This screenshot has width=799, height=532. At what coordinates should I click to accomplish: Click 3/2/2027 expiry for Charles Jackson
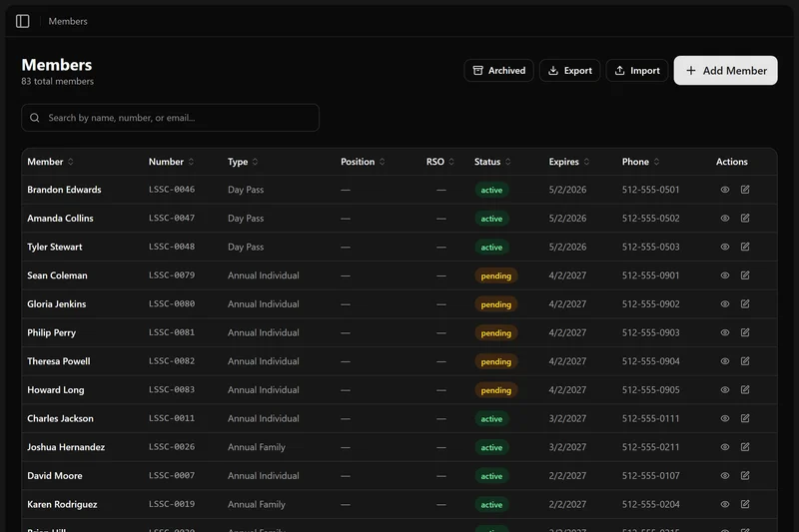tap(567, 418)
